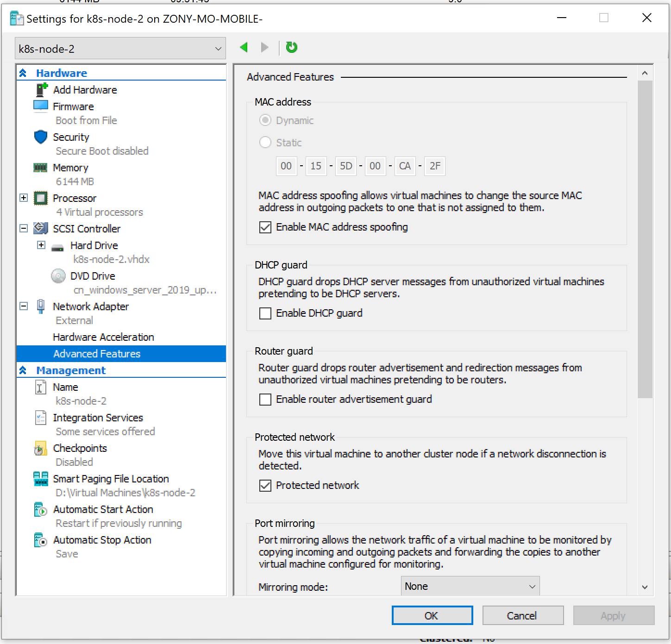Image resolution: width=671 pixels, height=644 pixels.
Task: Open the k8s-node-2 virtual machine selector
Action: click(x=120, y=48)
